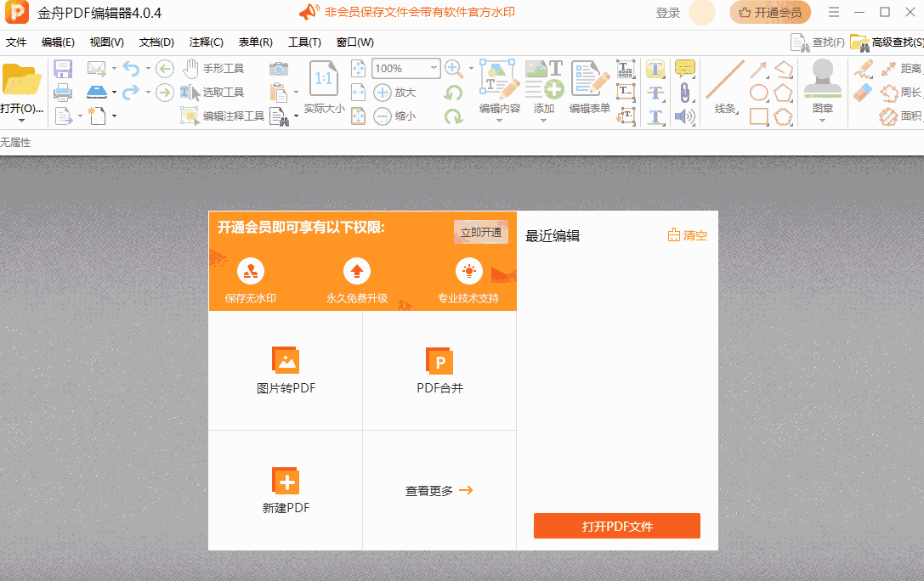924x581 pixels.
Task: Open the 工具(T) menu
Action: point(305,41)
